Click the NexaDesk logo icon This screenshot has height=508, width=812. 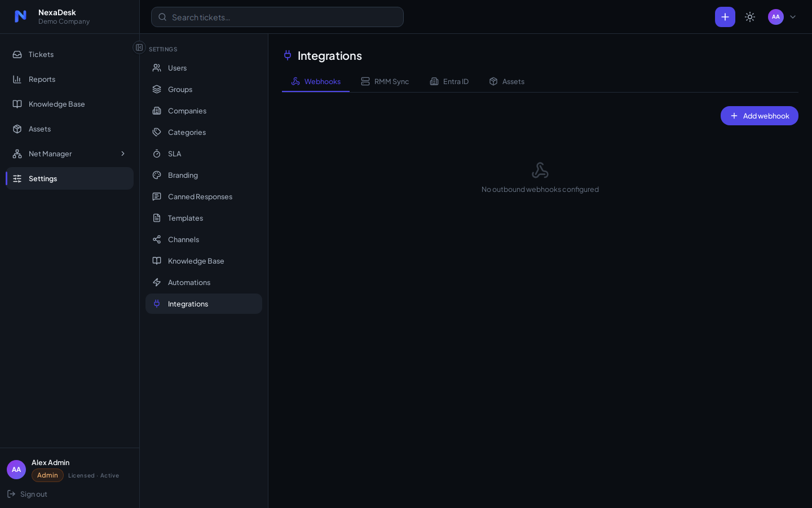pos(20,16)
